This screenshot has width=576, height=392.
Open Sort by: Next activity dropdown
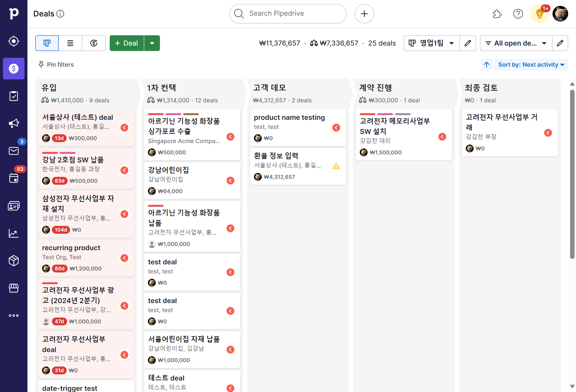(x=531, y=65)
